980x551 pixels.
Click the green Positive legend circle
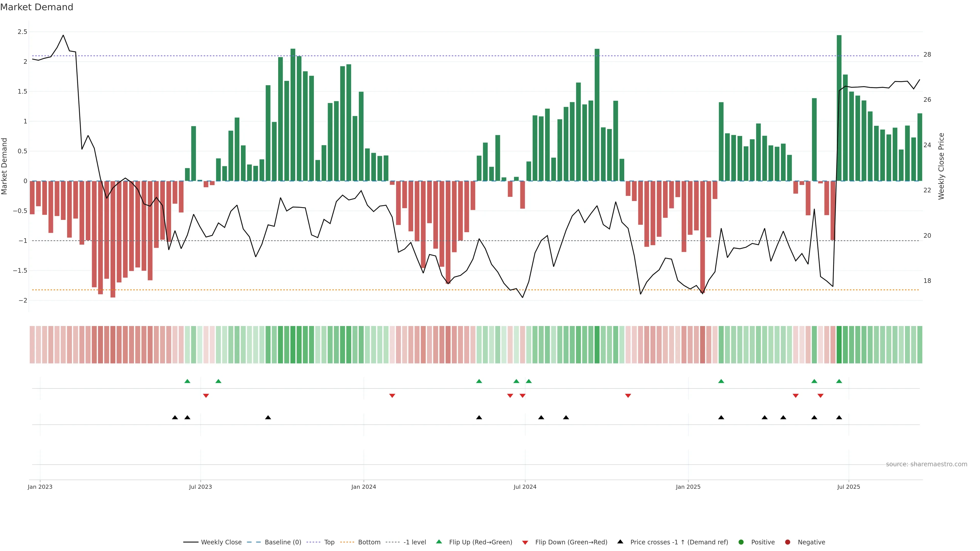[x=741, y=542]
